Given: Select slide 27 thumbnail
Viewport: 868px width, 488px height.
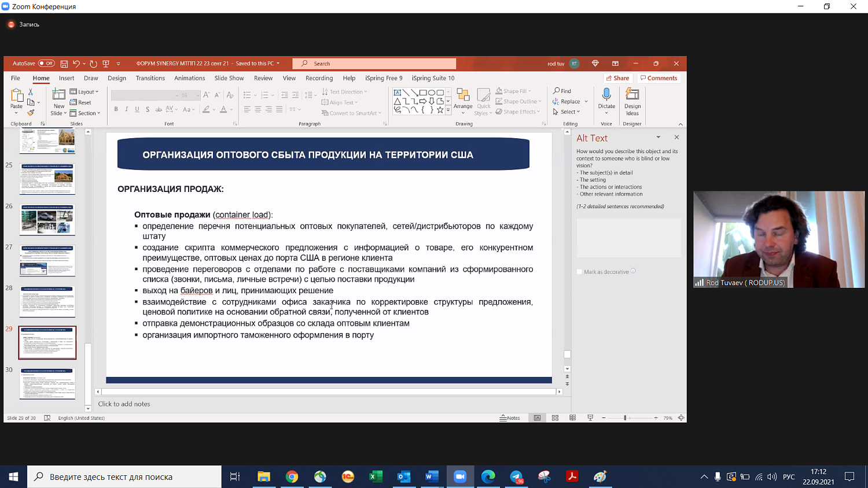Looking at the screenshot, I should tap(47, 261).
